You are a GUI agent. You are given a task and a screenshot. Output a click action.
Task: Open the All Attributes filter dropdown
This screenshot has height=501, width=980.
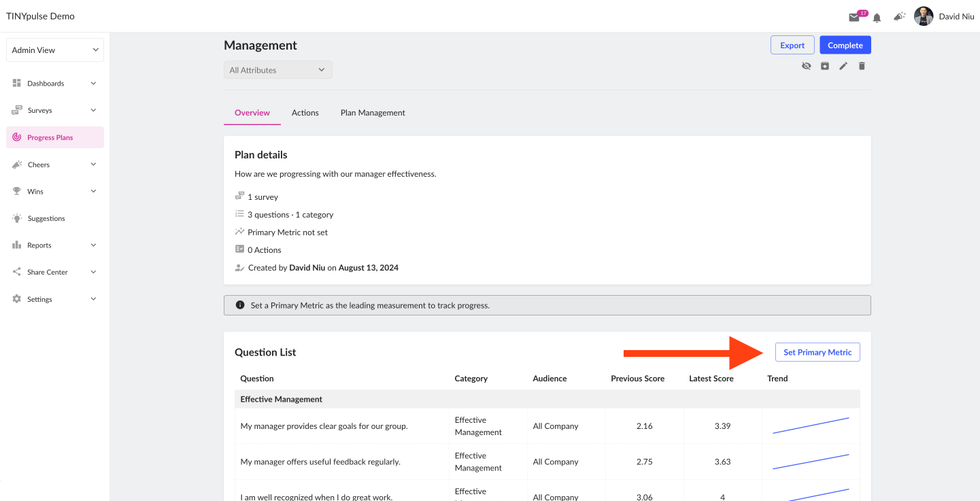coord(278,70)
